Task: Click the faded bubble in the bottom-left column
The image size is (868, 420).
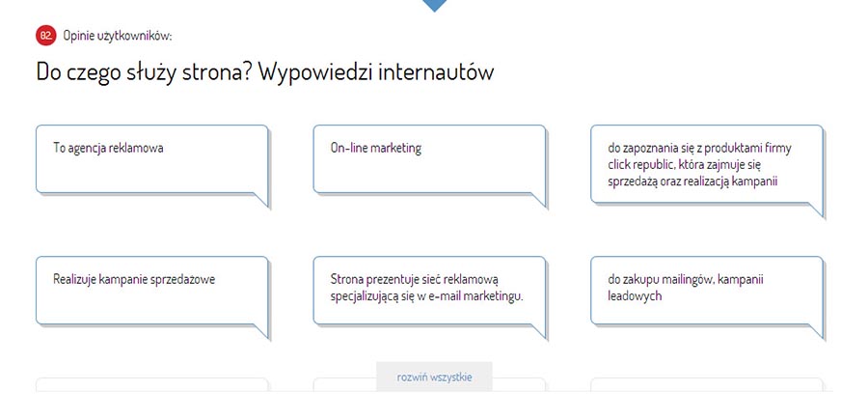Action: click(x=151, y=384)
